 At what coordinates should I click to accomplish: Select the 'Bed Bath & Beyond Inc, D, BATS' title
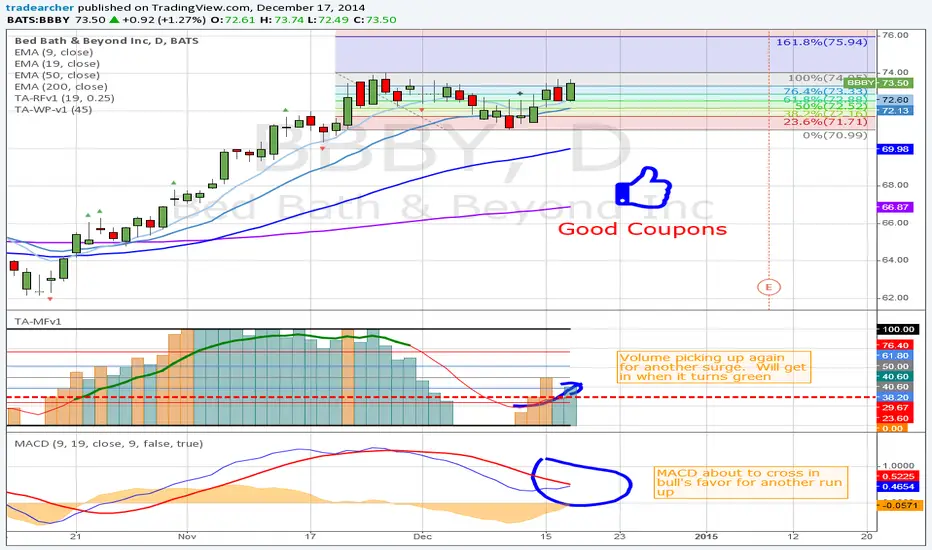click(x=106, y=40)
